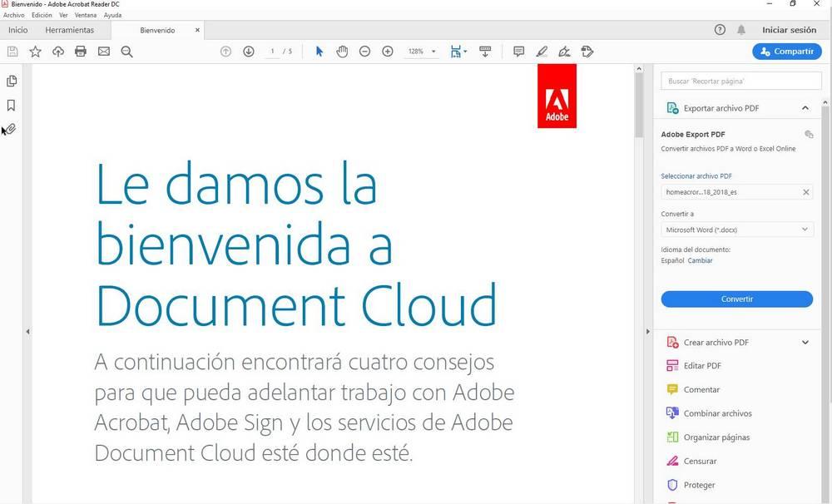The width and height of the screenshot is (832, 504).
Task: Open bookmarks panel icon
Action: click(11, 105)
